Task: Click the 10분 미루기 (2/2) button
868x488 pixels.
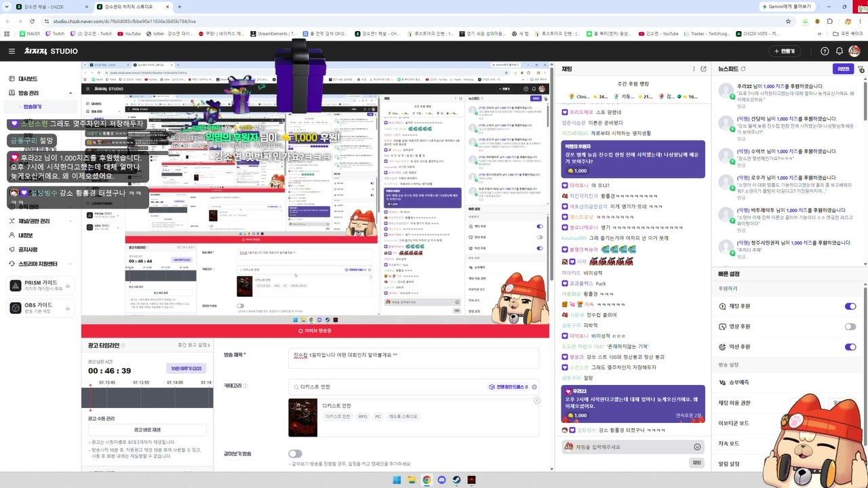Action: (186, 369)
